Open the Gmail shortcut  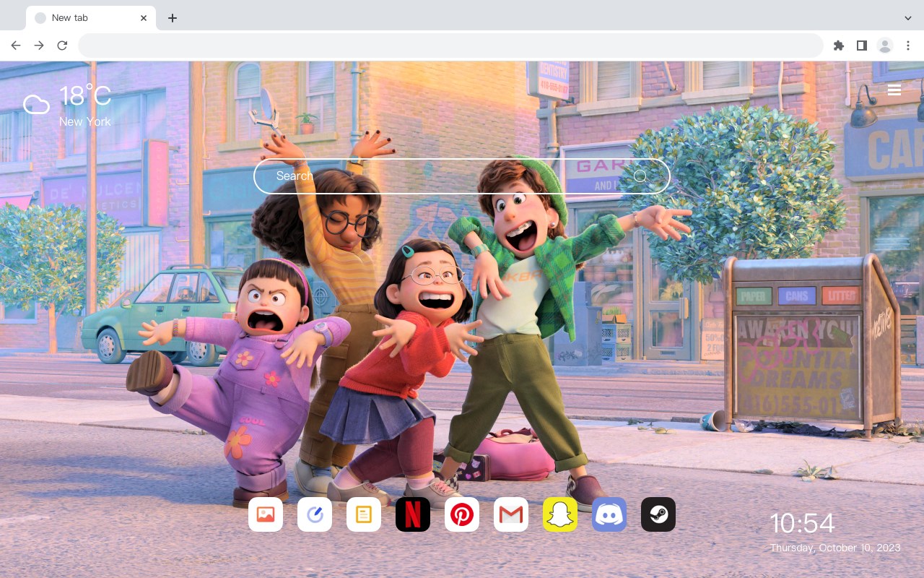511,514
